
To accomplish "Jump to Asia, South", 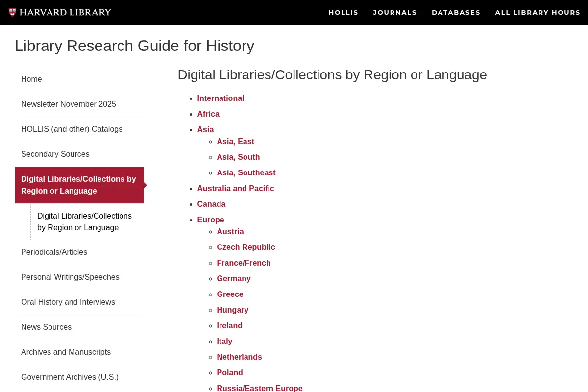I will pos(238,157).
